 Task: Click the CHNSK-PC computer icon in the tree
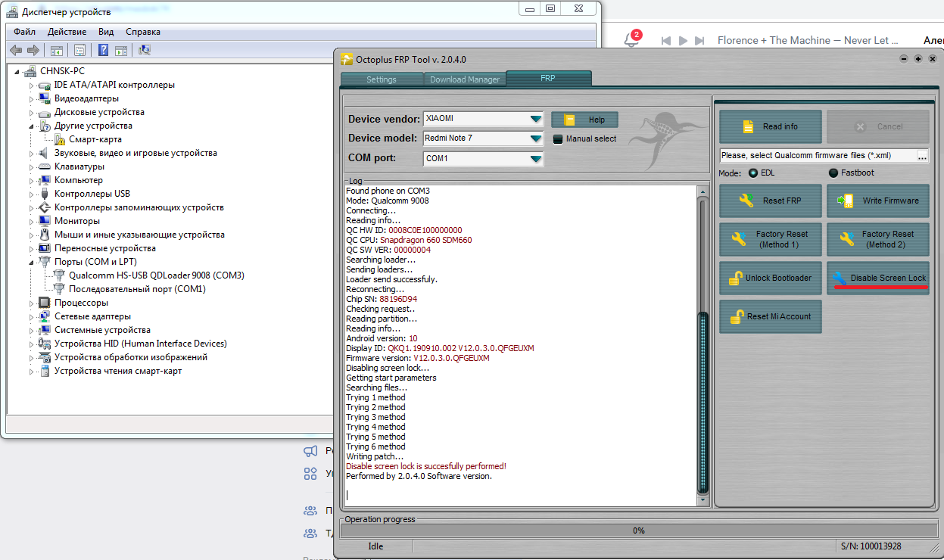pos(30,71)
